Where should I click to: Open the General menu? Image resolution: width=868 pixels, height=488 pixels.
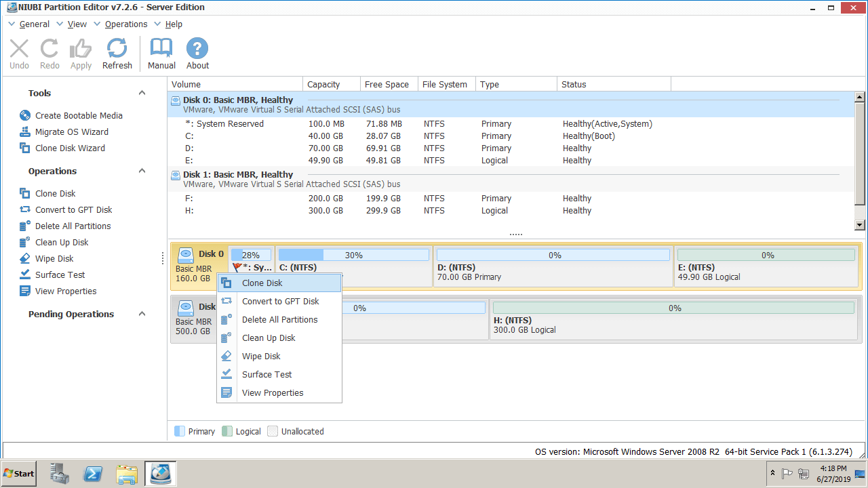(x=34, y=24)
